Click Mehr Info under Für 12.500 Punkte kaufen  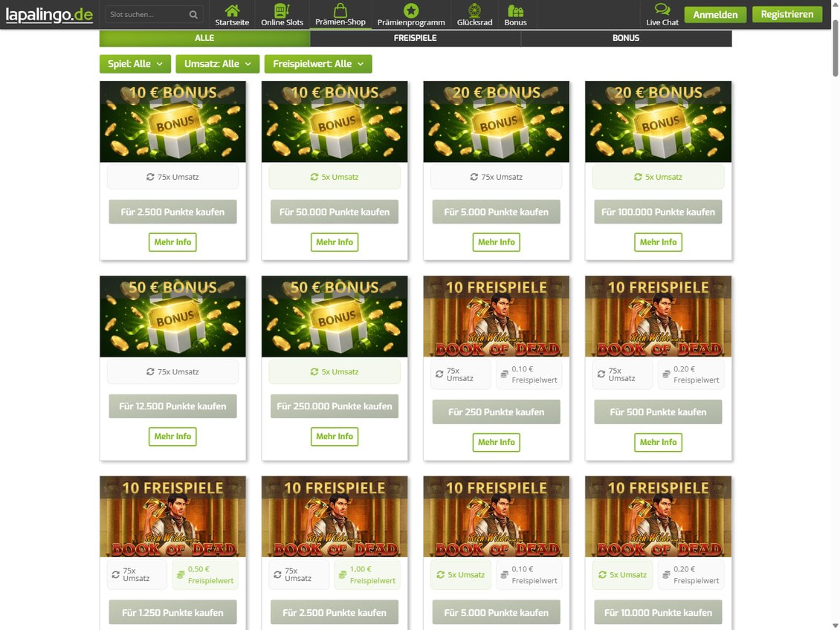[172, 436]
